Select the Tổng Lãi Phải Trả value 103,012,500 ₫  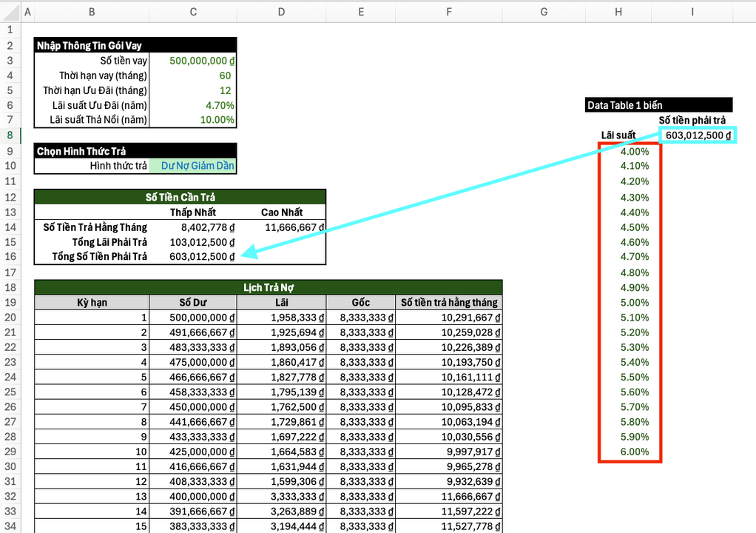[x=193, y=242]
